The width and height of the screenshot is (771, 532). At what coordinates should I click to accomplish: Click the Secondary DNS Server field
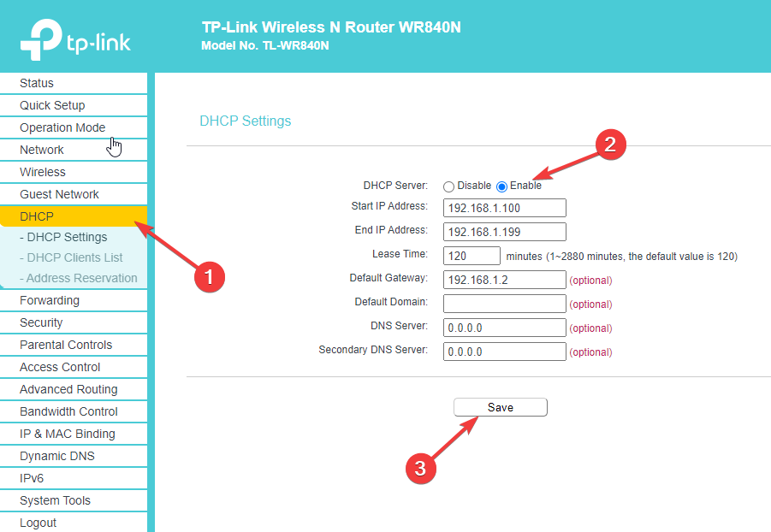point(505,352)
